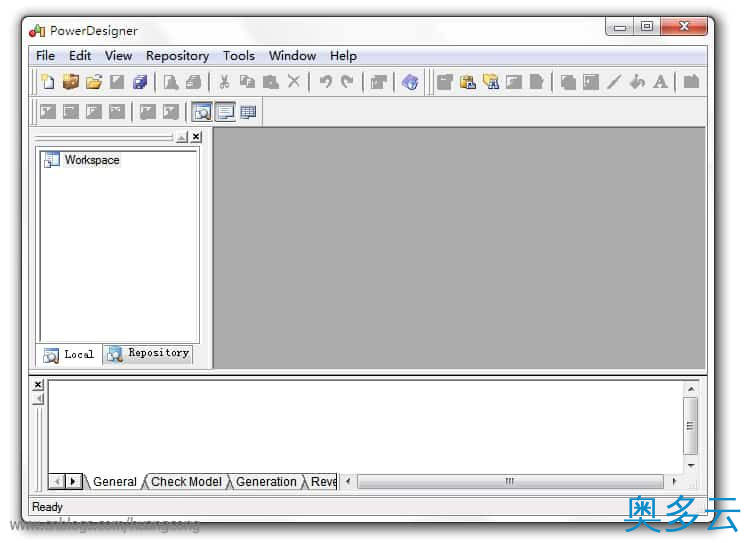Close the browser panel with its X
Image resolution: width=751 pixels, height=543 pixels.
pos(196,137)
